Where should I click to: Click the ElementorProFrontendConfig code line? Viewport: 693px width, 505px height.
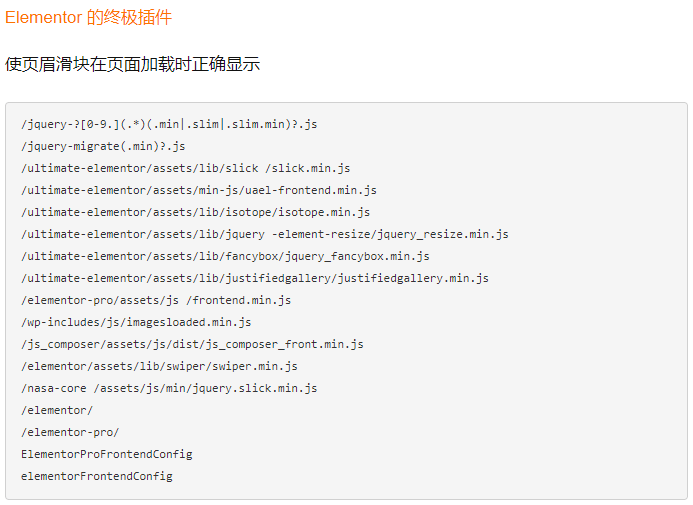106,454
